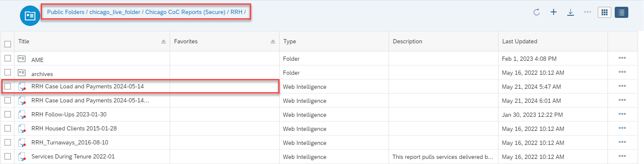Open more options for Services During Tenure
Image resolution: width=644 pixels, height=164 pixels.
622,156
